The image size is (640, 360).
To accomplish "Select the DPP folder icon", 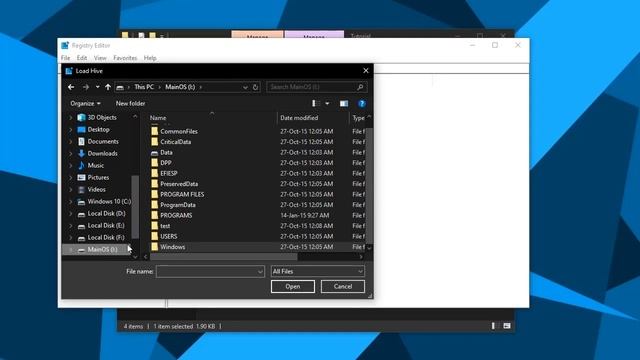I will 154,163.
